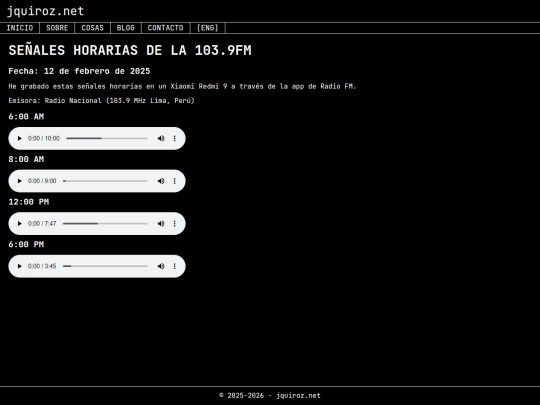
Task: Click the date text Fecha: 12 de febrero de 2025
Action: [79, 71]
